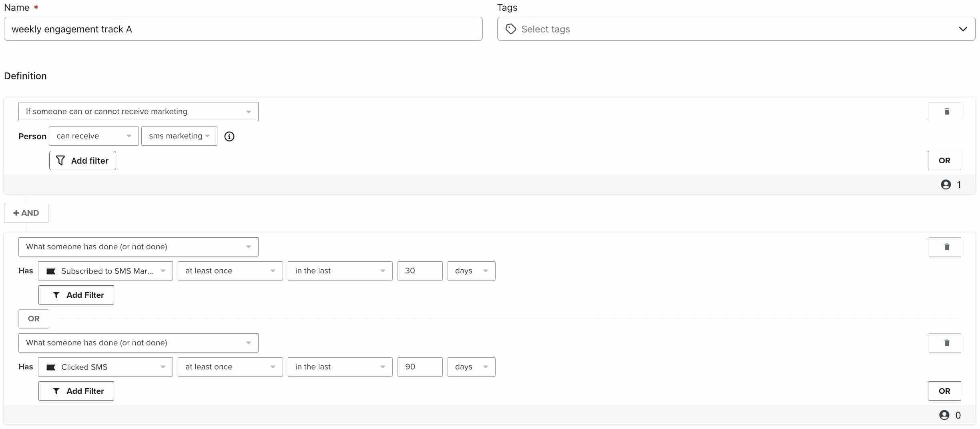
Task: Click the flag icon beside Clicked SMS
Action: [x=51, y=367]
